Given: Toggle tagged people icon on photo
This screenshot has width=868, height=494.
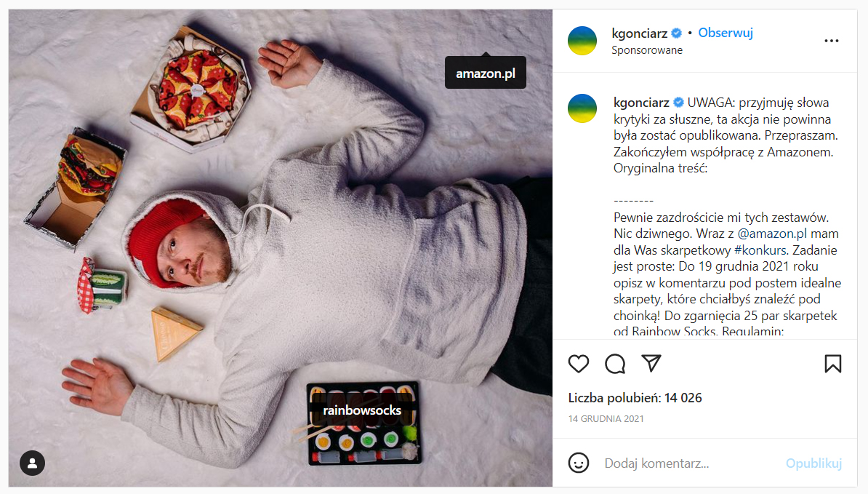Looking at the screenshot, I should pos(33,463).
